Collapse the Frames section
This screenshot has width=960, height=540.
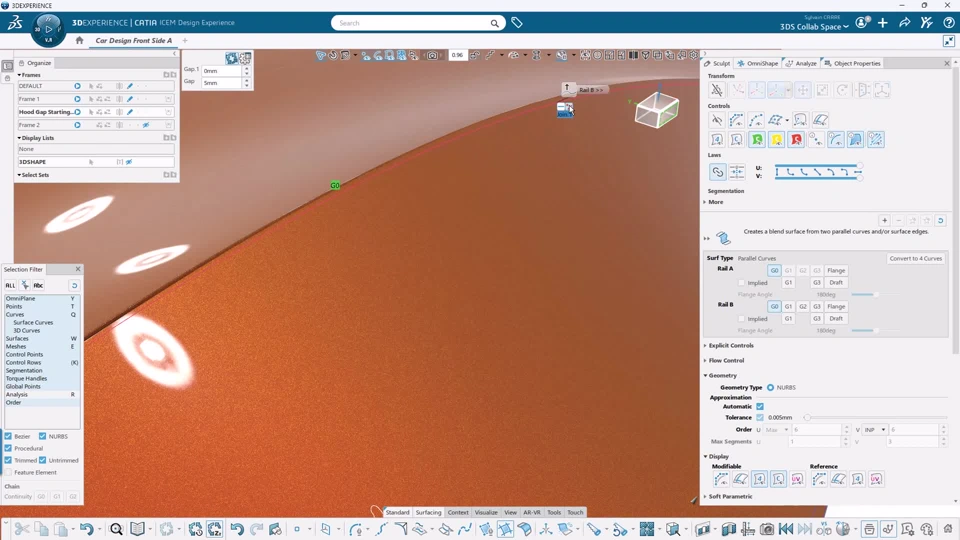[19, 75]
